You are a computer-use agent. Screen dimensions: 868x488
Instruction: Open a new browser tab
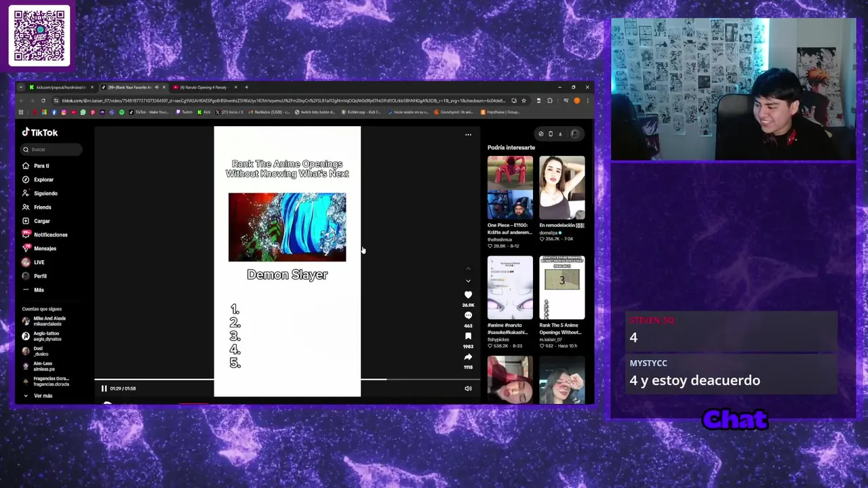point(246,87)
